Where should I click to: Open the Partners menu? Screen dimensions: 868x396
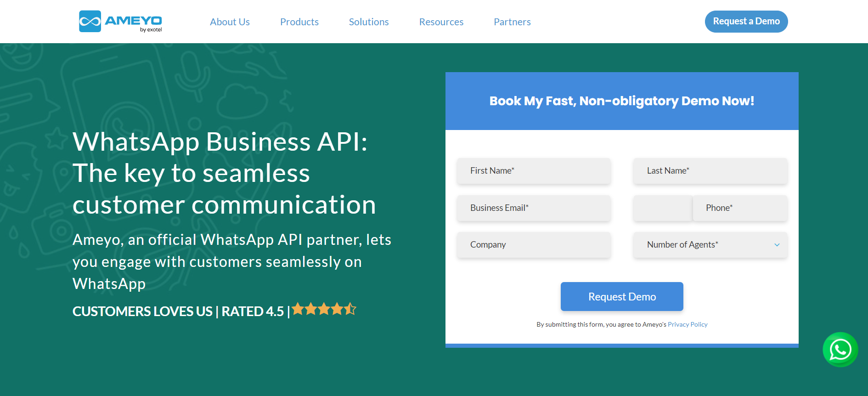point(512,22)
